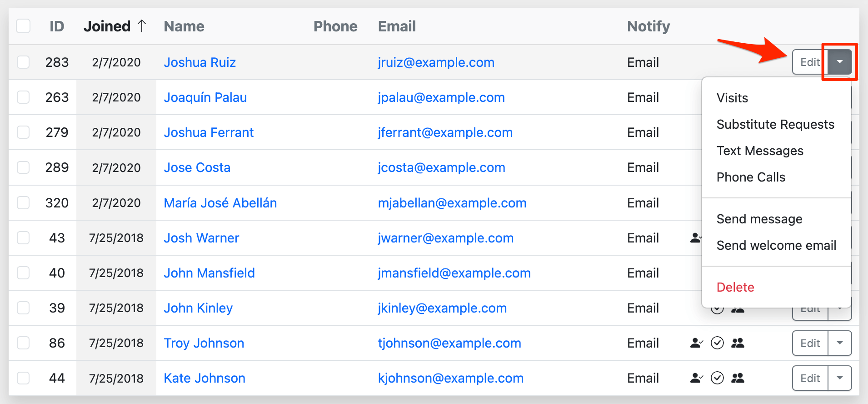Click the circled checkmark icon for Troy Johnson
This screenshot has width=868, height=404.
(x=717, y=343)
